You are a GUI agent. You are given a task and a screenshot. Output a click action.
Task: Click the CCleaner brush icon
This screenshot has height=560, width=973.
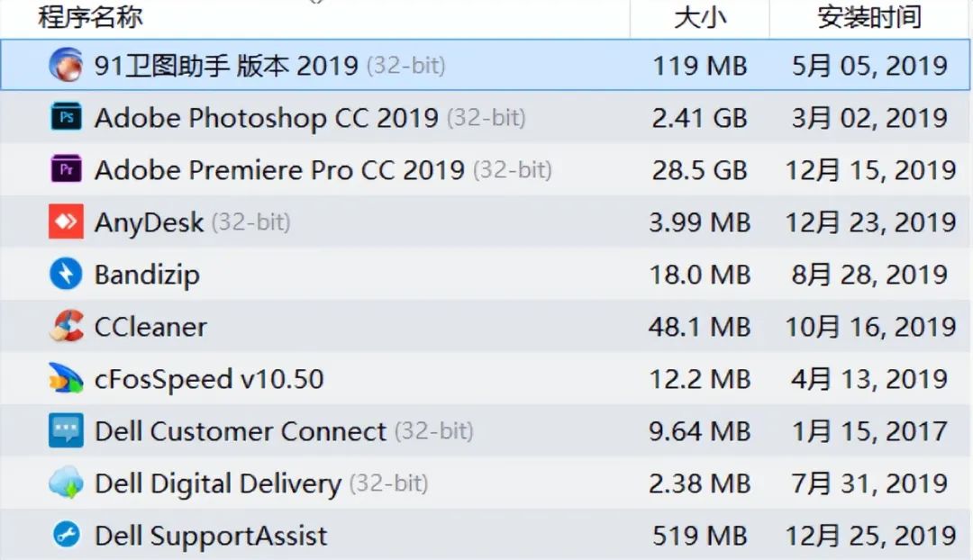coord(66,326)
